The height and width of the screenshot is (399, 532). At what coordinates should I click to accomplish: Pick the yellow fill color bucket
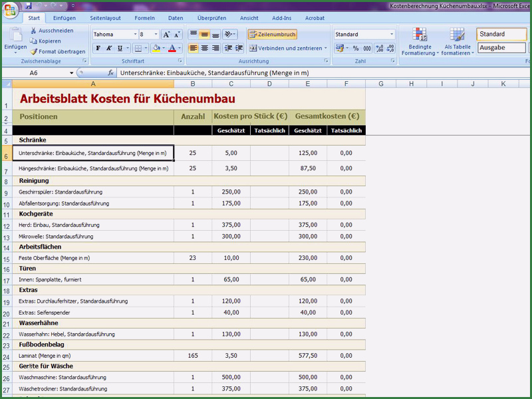pos(156,49)
